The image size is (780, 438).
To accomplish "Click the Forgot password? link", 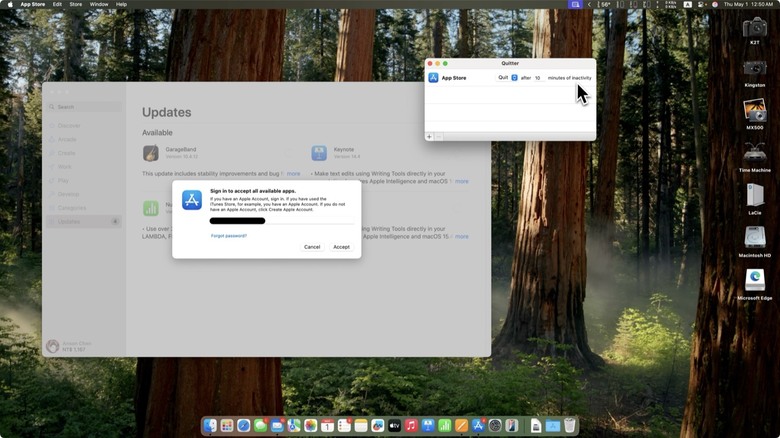I will coord(229,236).
